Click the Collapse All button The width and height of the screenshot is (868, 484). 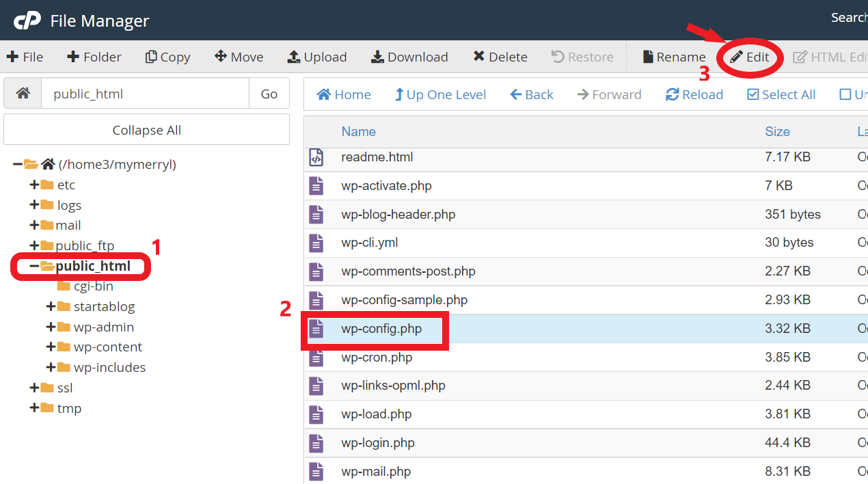point(147,130)
